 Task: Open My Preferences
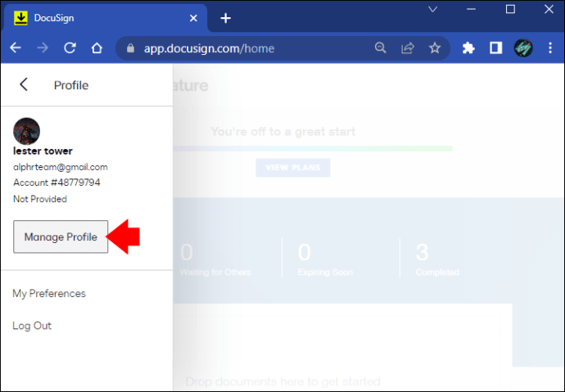pos(49,293)
